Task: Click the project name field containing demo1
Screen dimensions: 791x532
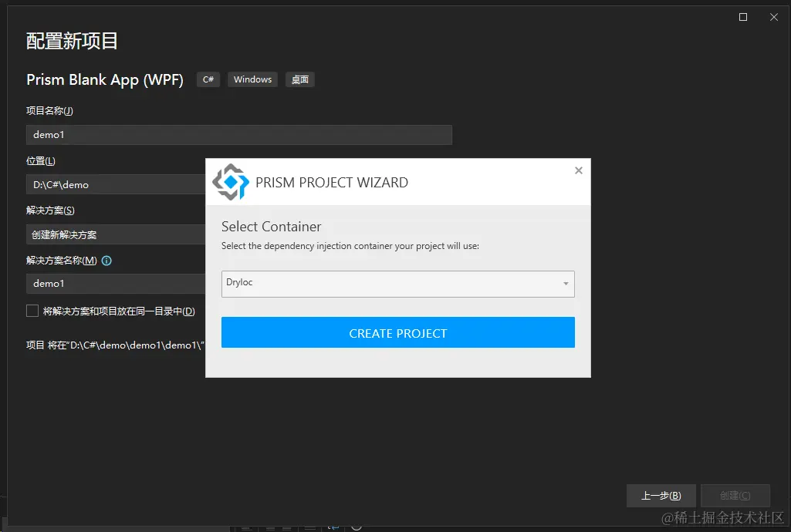Action: (238, 135)
